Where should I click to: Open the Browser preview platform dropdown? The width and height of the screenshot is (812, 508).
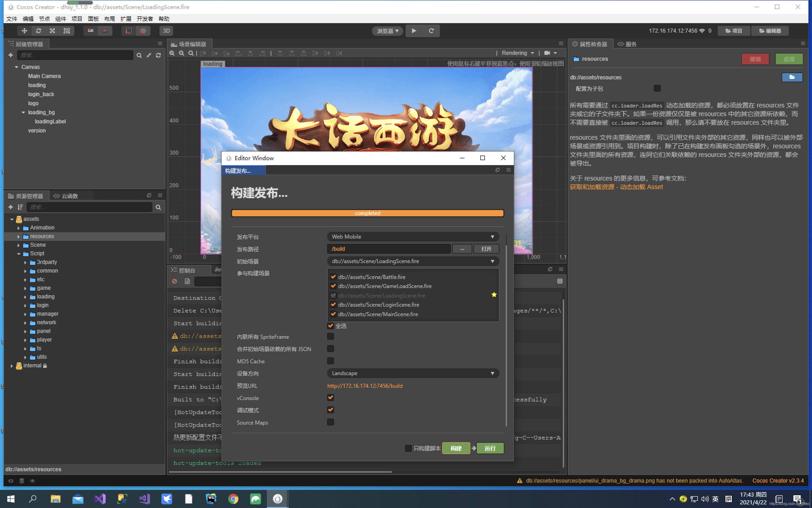pyautogui.click(x=388, y=31)
